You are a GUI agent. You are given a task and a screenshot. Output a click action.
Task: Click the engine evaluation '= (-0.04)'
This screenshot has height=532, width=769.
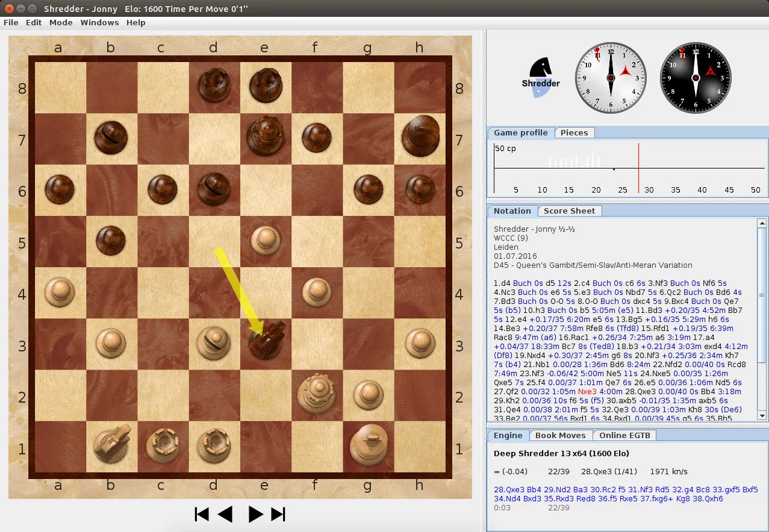[511, 472]
